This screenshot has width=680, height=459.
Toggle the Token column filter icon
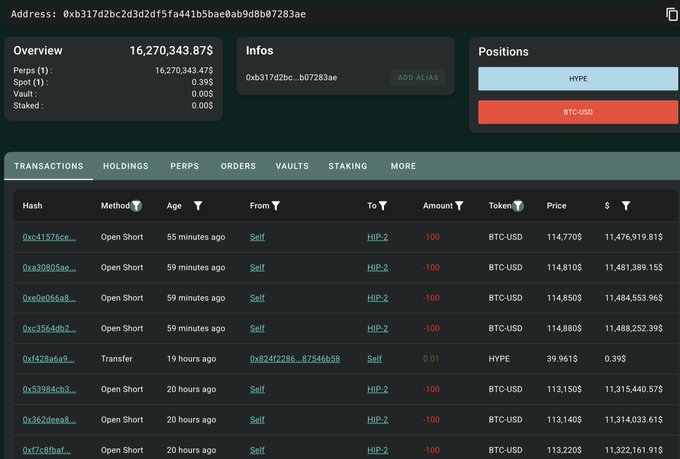(518, 206)
